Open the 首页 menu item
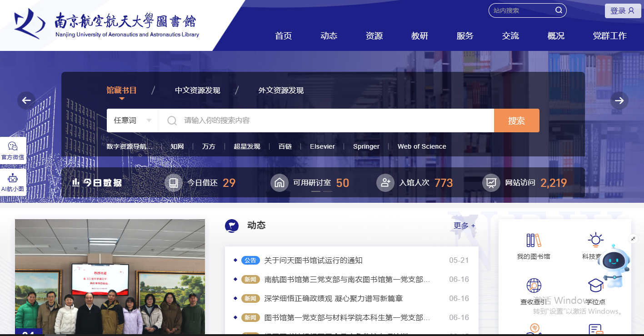 283,36
